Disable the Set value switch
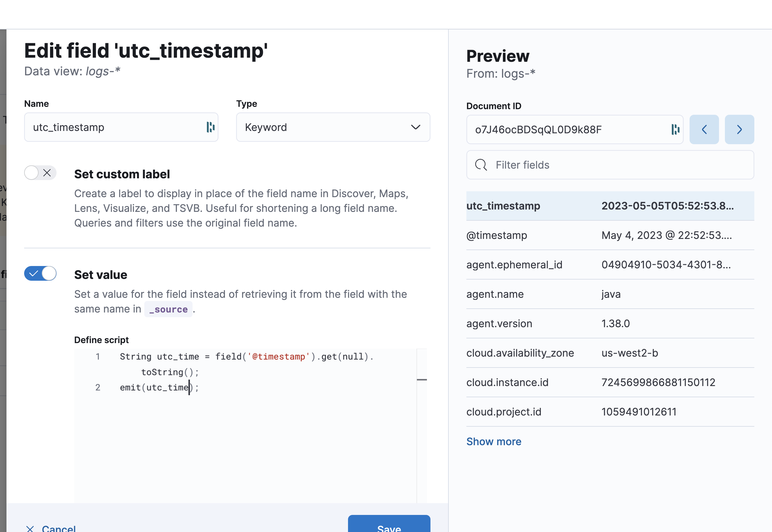This screenshot has width=772, height=532. pyautogui.click(x=40, y=273)
